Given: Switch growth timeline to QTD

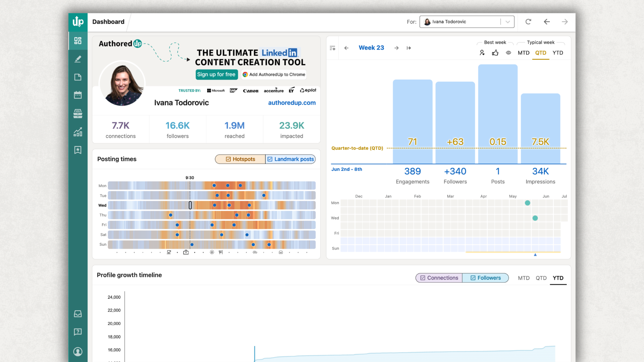Looking at the screenshot, I should 541,278.
